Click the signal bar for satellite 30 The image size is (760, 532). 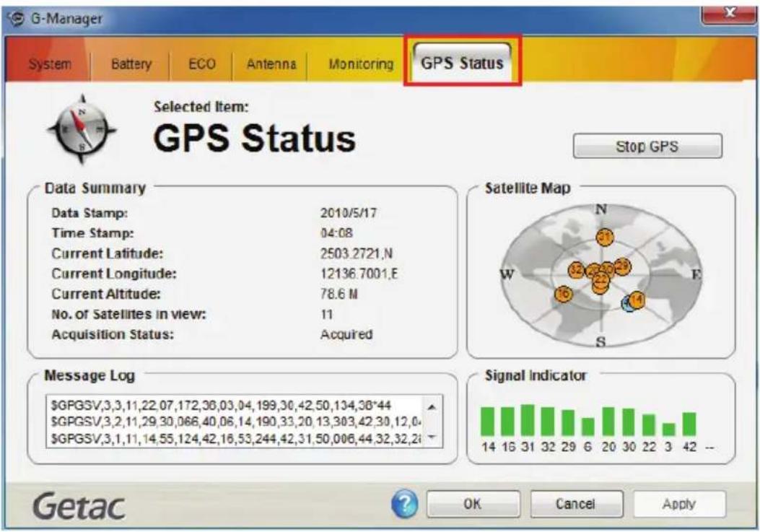pyautogui.click(x=629, y=422)
